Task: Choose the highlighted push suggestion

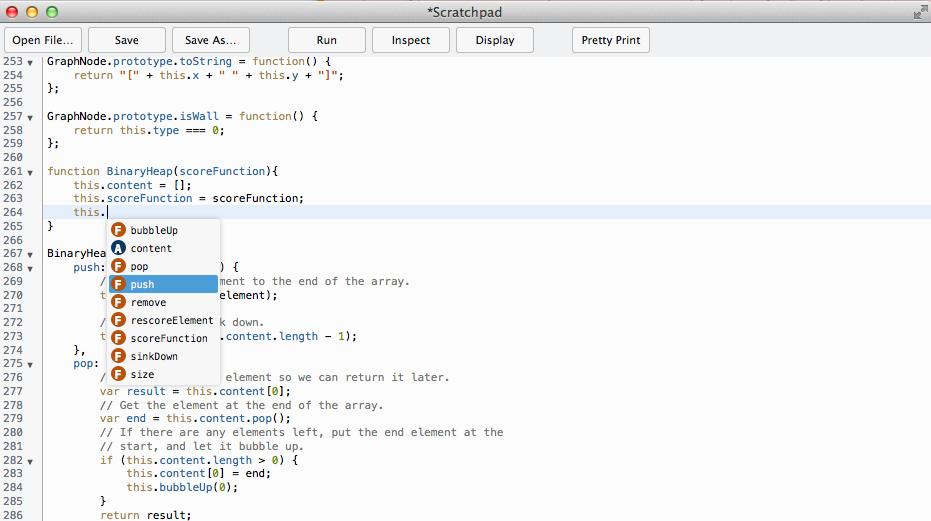Action: click(163, 284)
